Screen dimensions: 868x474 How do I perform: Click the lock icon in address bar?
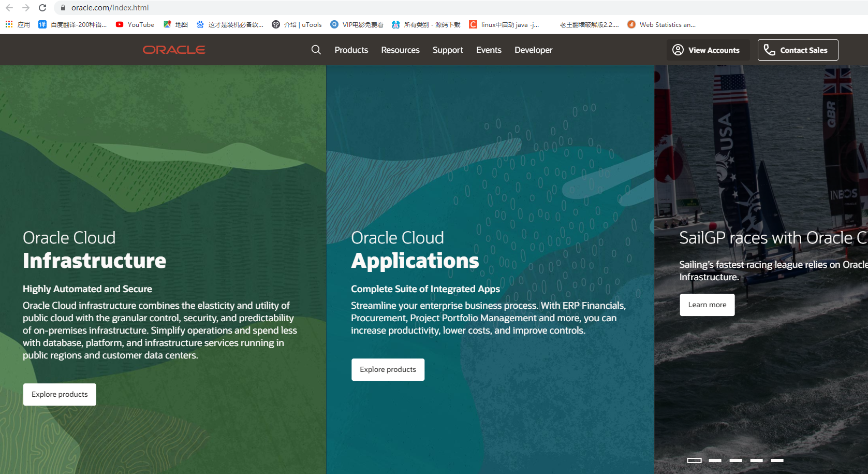pyautogui.click(x=63, y=8)
